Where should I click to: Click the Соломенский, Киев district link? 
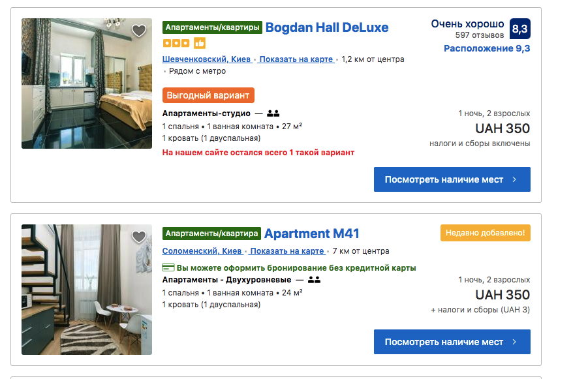click(202, 251)
